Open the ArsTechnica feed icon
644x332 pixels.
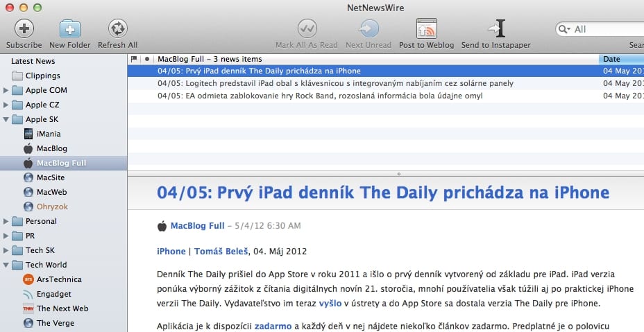pyautogui.click(x=28, y=279)
